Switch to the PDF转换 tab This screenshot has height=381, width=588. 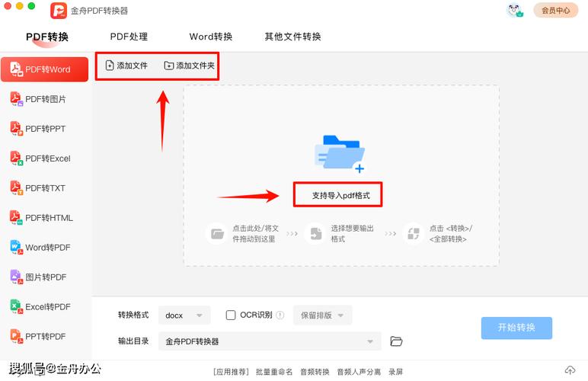click(47, 37)
